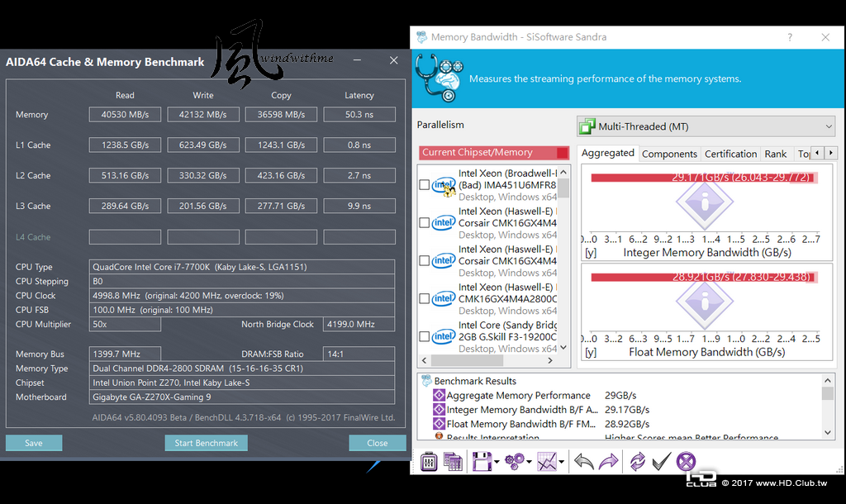Image resolution: width=846 pixels, height=504 pixels.
Task: Click the results pane scroll down arrow
Action: click(828, 433)
